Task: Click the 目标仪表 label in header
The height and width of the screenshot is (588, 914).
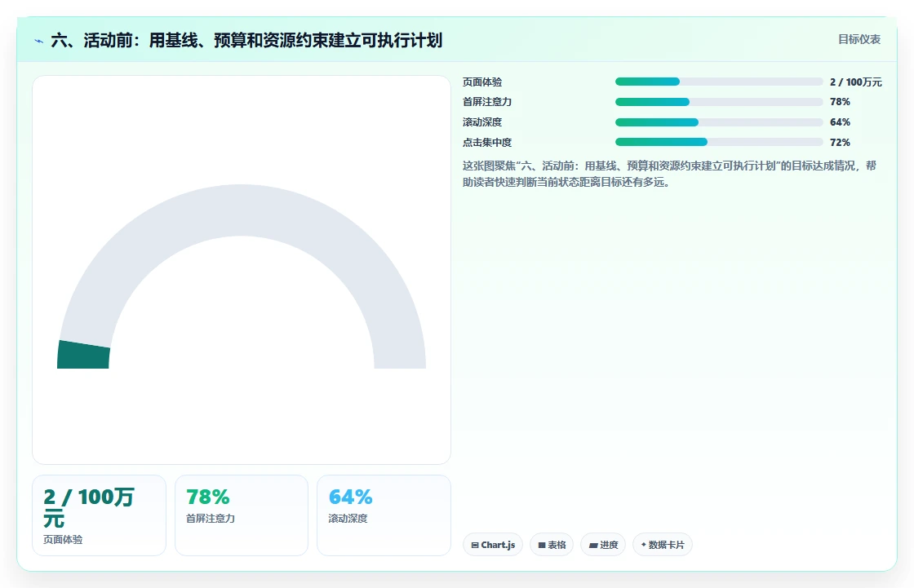Action: [859, 39]
